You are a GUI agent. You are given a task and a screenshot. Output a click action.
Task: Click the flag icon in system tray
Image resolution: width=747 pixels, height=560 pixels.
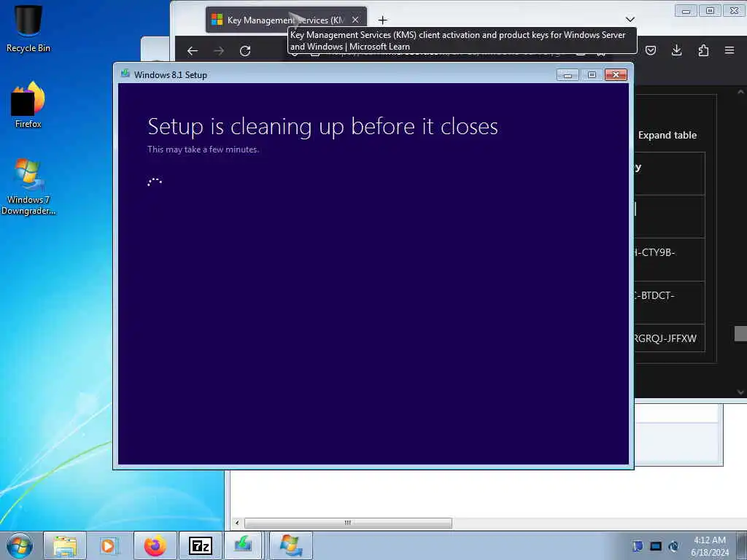coord(638,546)
